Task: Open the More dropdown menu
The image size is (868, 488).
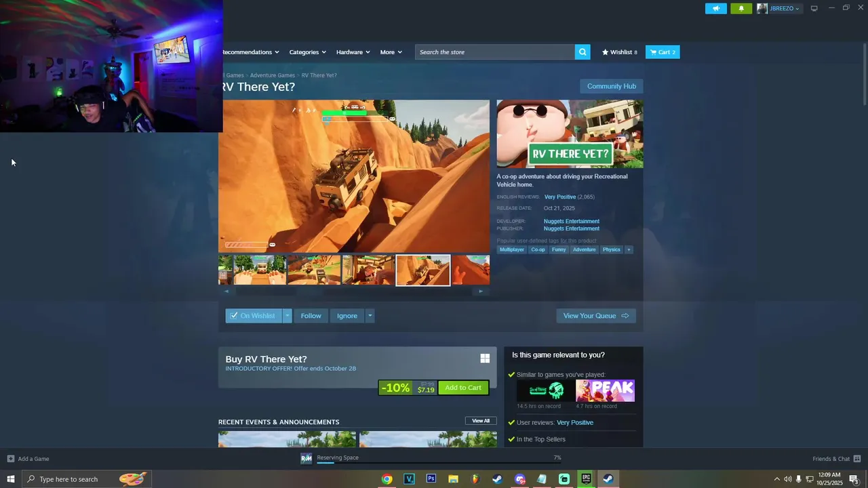Action: (x=391, y=52)
